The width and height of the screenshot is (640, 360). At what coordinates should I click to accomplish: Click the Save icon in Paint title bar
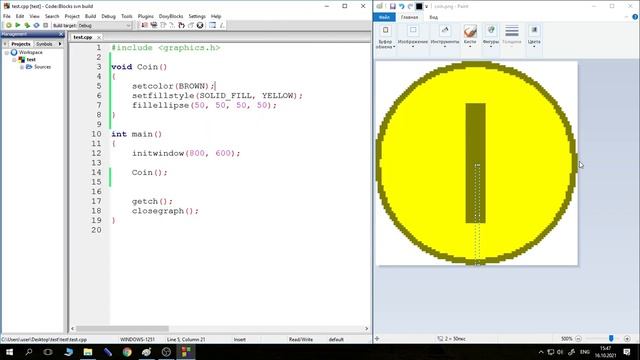click(392, 6)
